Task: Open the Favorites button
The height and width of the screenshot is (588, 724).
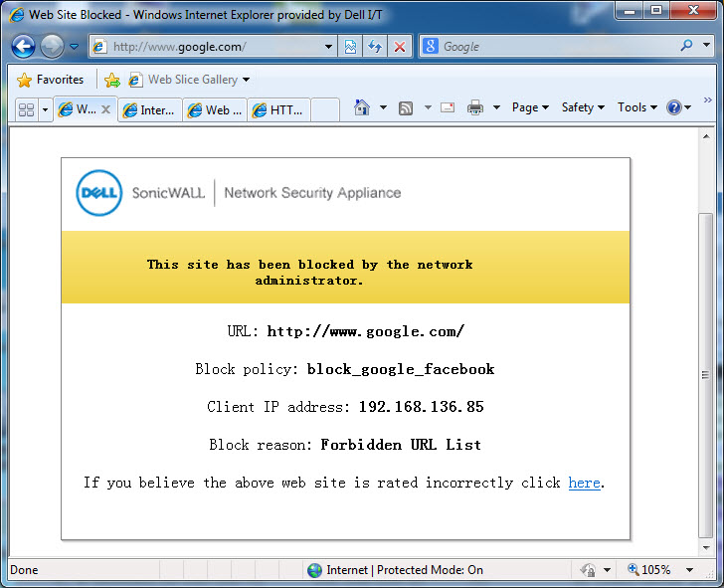Action: 51,80
